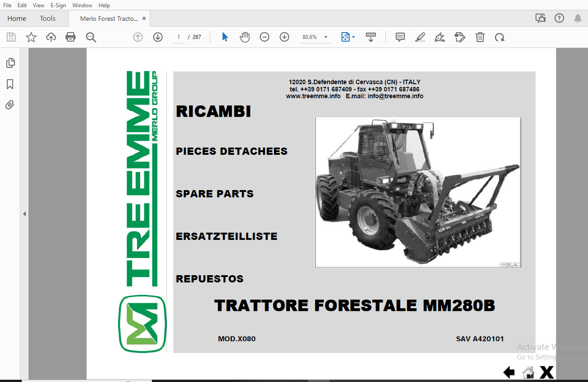Open the notifications bell
Viewport: 588px width, 382px height.
pyautogui.click(x=578, y=18)
